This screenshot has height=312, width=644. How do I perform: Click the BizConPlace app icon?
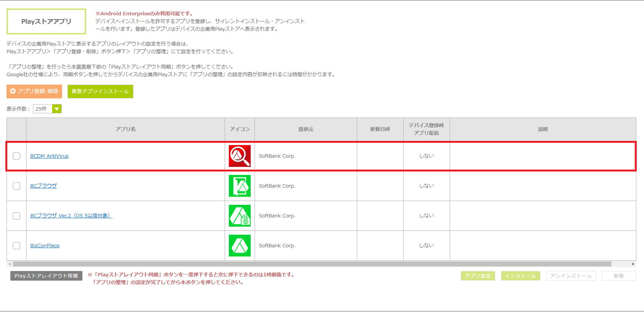pos(240,245)
